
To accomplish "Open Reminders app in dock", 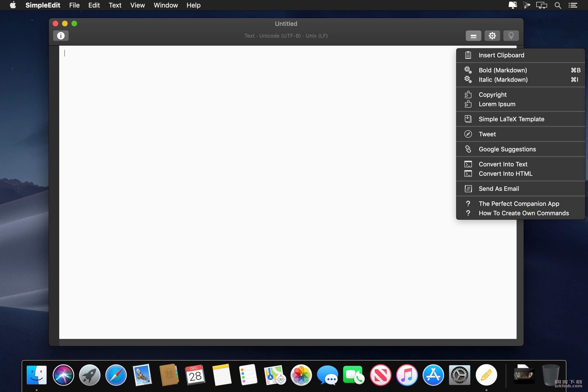I will (248, 375).
